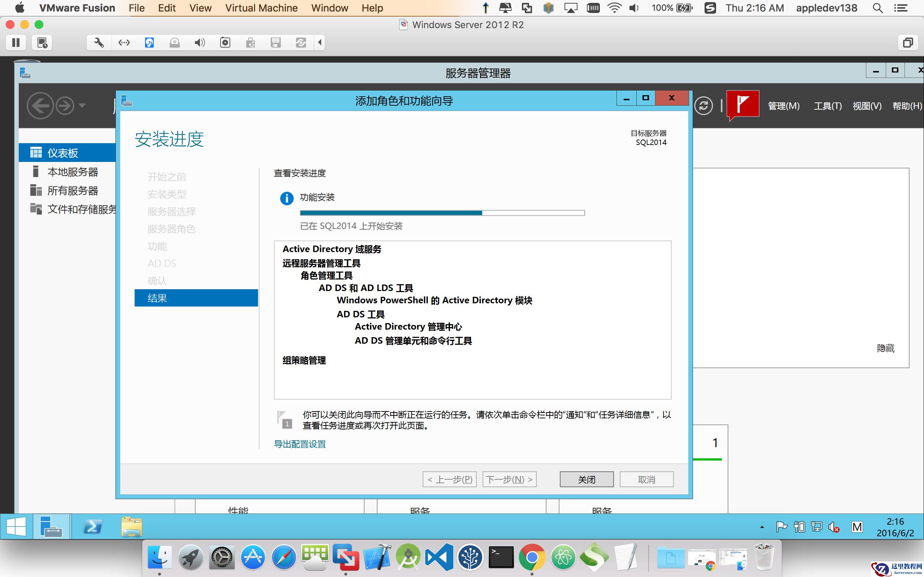This screenshot has width=924, height=577.
Task: Open PowerShell from the Windows taskbar
Action: (x=93, y=527)
